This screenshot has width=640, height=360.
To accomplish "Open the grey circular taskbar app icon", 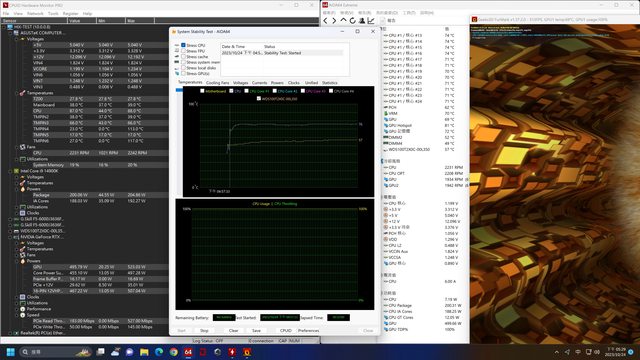I will (218, 352).
